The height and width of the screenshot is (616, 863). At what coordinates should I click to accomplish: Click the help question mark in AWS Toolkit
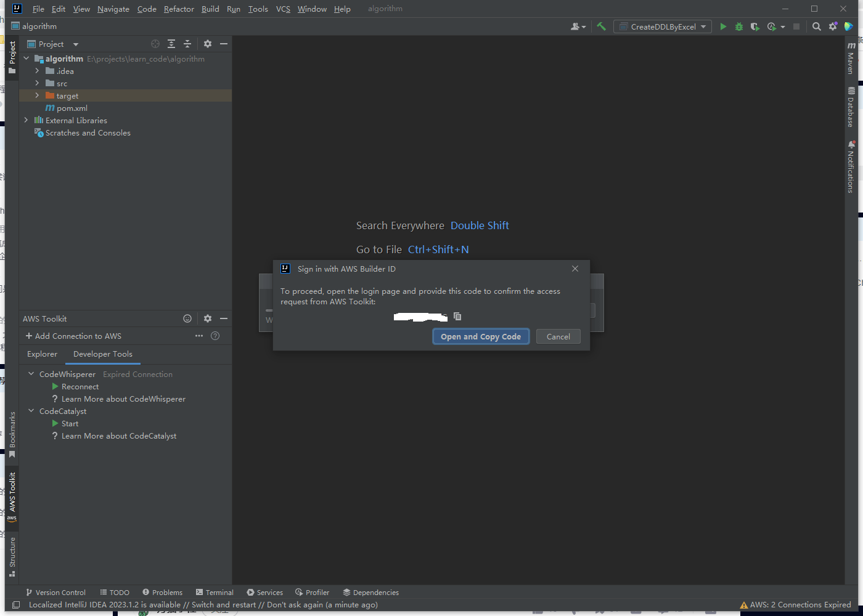215,336
